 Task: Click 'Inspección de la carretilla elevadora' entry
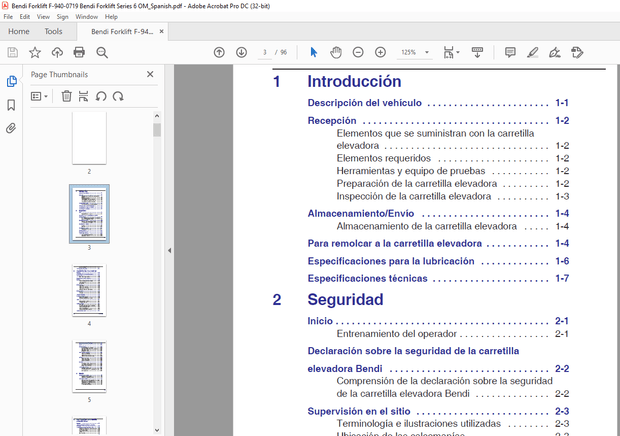(x=414, y=196)
